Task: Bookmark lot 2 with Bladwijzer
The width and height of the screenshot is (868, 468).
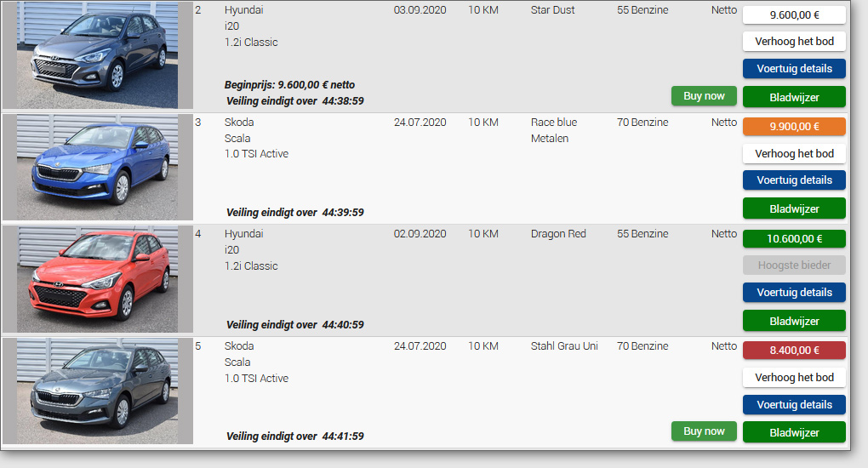Action: tap(794, 97)
